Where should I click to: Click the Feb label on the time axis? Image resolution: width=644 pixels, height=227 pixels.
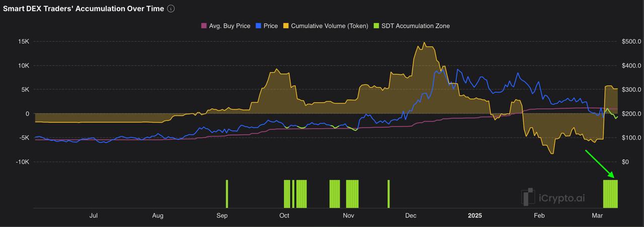click(539, 215)
